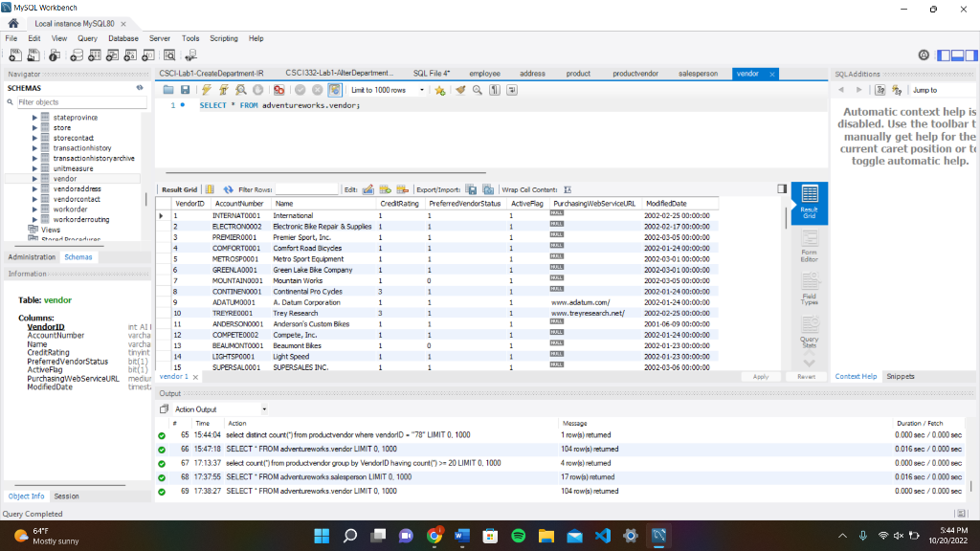Image resolution: width=980 pixels, height=551 pixels.
Task: Click the Revert button
Action: point(807,377)
